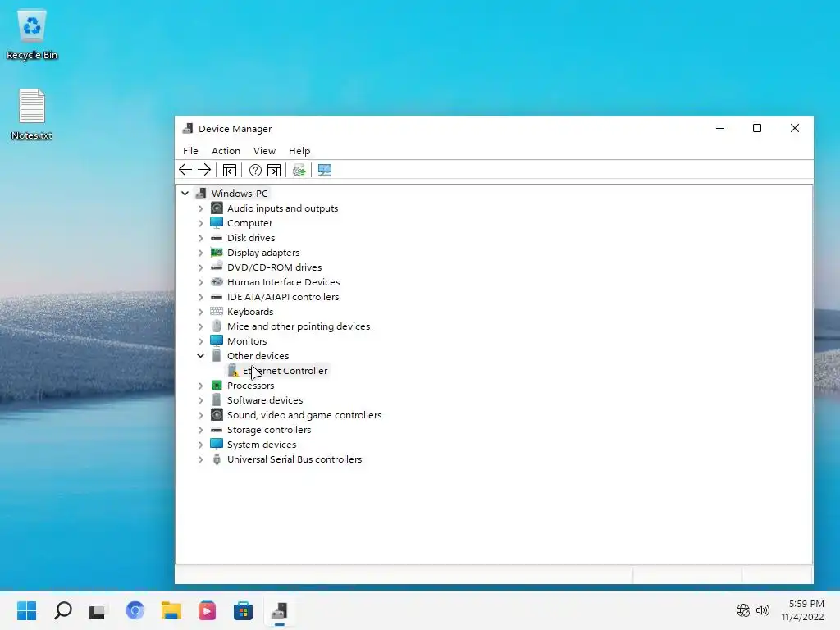Open the Help menu
840x630 pixels.
[299, 151]
